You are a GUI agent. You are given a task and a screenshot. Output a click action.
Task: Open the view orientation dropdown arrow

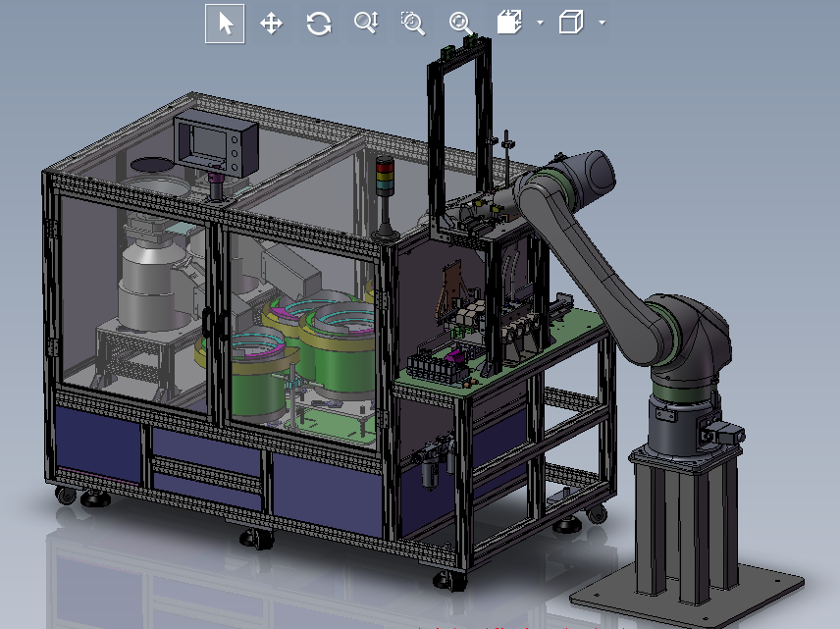tap(540, 23)
